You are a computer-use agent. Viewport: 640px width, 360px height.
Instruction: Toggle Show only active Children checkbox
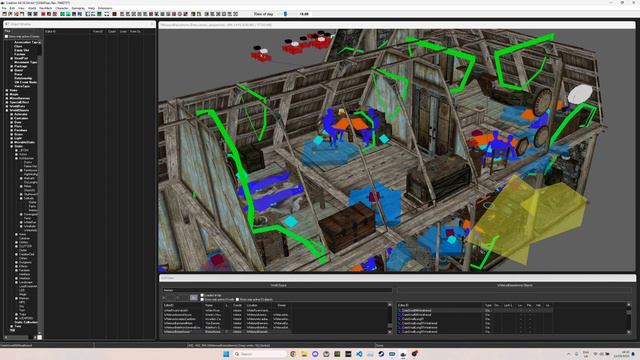tap(238, 300)
